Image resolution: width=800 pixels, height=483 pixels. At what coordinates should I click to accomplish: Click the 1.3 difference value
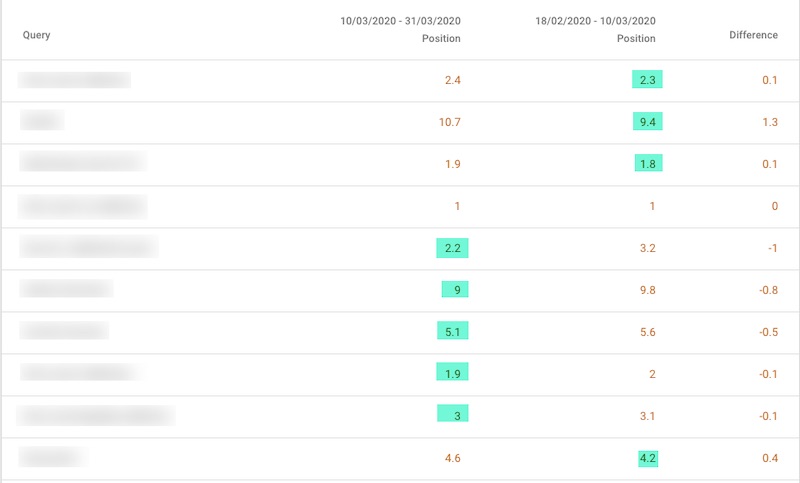769,122
